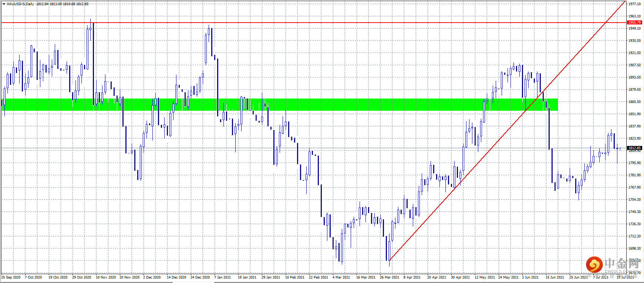Click the 20 Nov 2020 date label
Image resolution: width=644 pixels, height=283 pixels.
(x=129, y=277)
